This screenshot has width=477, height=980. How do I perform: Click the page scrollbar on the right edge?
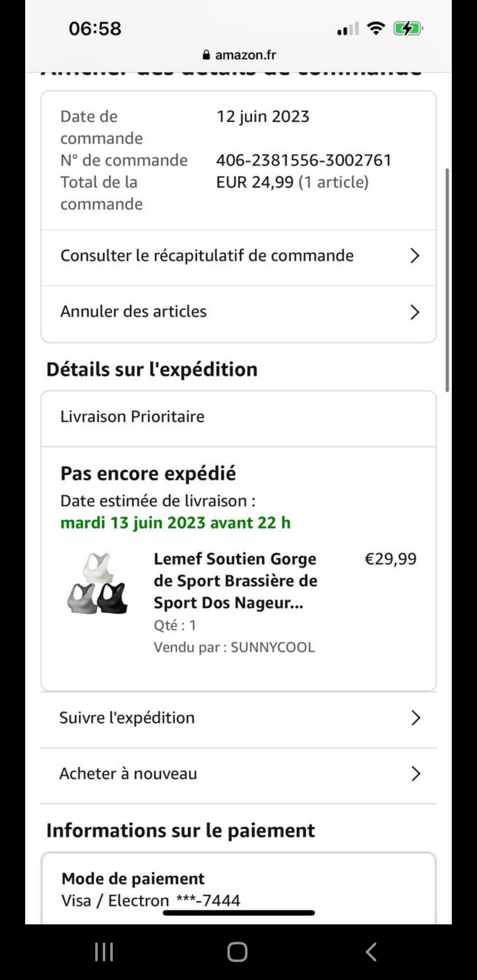[447, 280]
